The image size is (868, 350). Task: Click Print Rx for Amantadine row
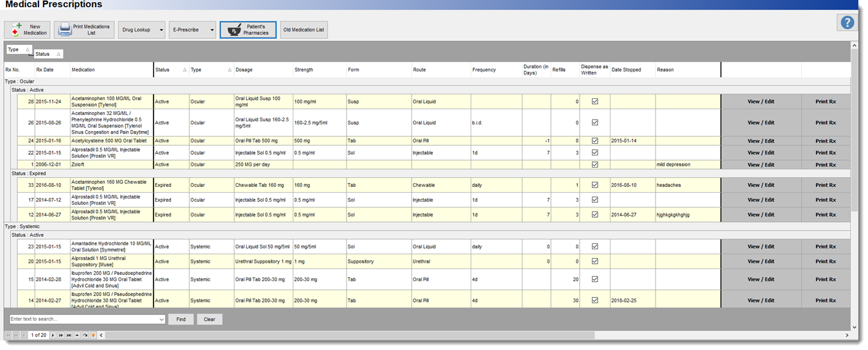(826, 247)
